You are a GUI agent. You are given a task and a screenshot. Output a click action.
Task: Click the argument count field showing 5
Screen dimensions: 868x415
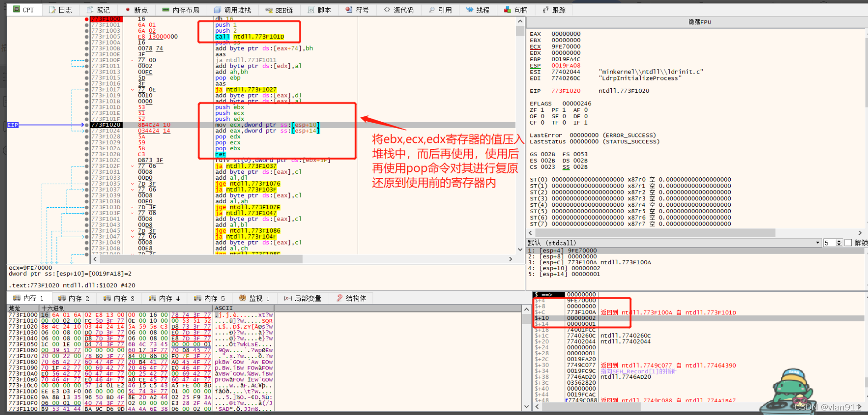(829, 243)
